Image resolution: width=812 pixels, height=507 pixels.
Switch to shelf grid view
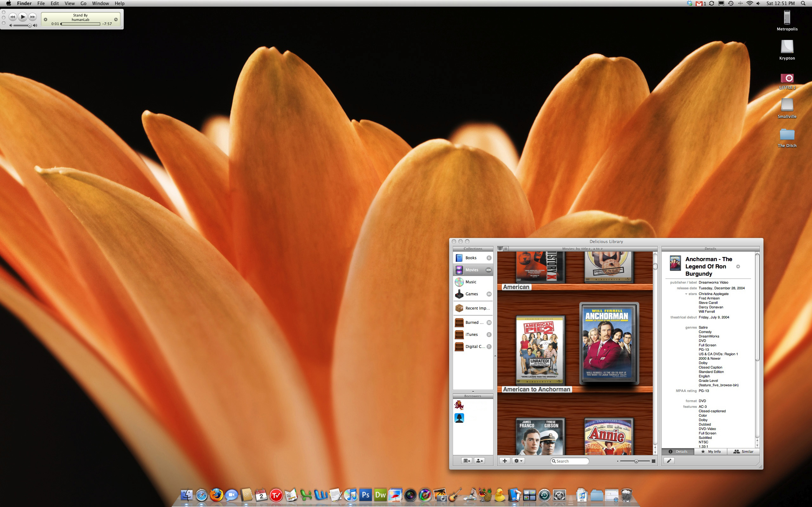[500, 249]
